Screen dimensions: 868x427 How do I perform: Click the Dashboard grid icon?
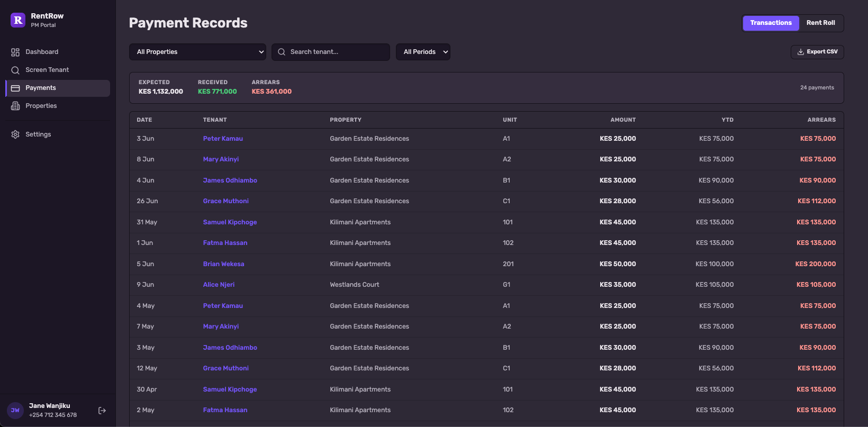coord(15,52)
